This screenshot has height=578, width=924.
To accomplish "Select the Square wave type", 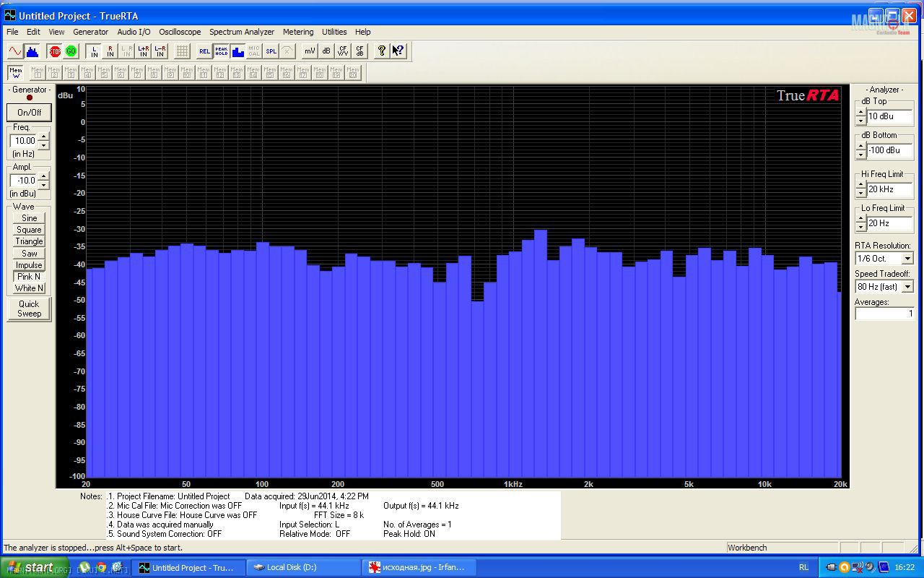I will [x=29, y=230].
